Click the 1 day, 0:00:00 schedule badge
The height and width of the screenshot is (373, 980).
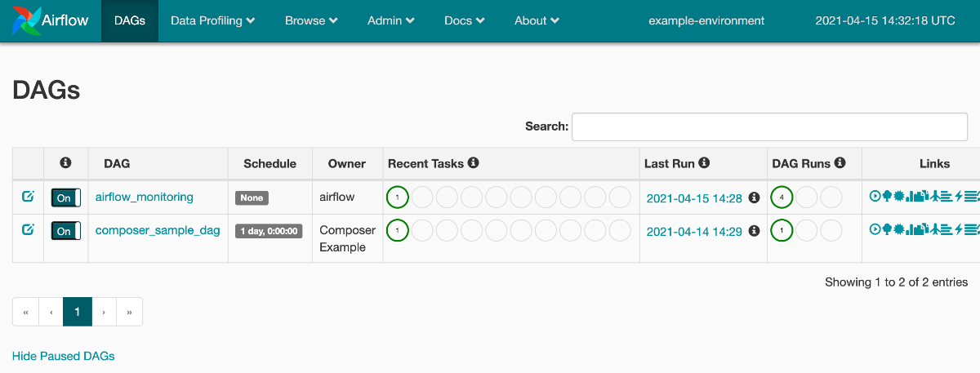tap(269, 231)
